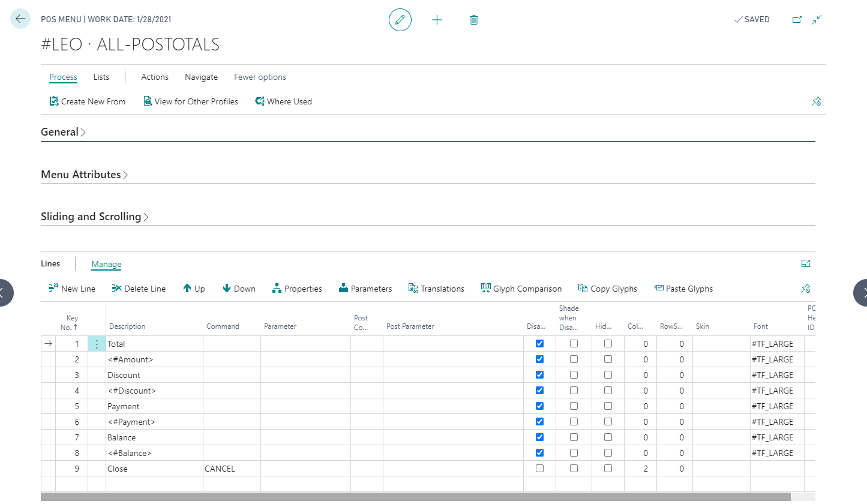Click Fewer options link
Viewport: 867px width, 504px height.
[260, 77]
